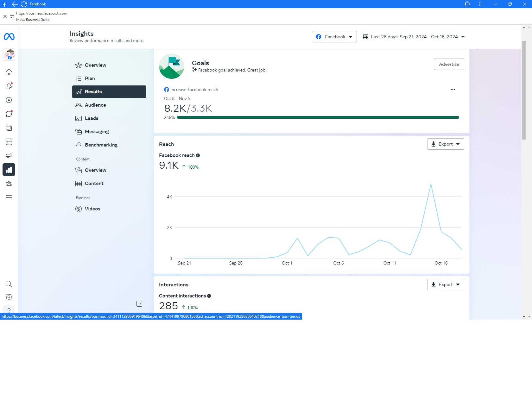Open the profile avatar switcher

pos(9,54)
